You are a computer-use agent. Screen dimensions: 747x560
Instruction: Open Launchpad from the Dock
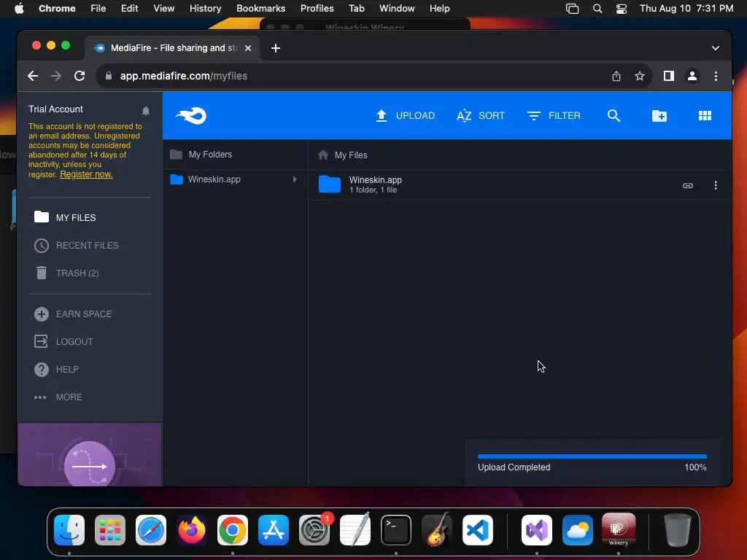pos(110,530)
